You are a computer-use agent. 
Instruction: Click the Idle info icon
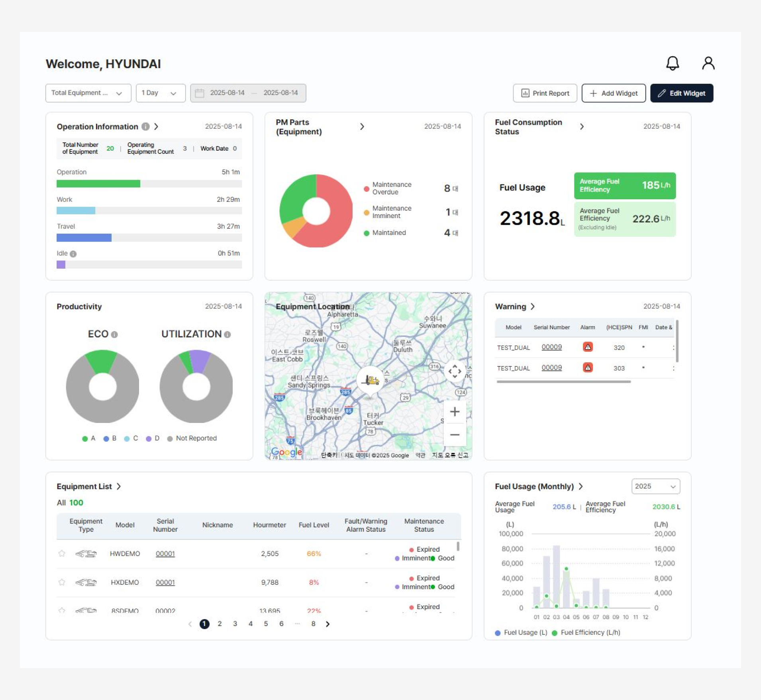point(73,254)
